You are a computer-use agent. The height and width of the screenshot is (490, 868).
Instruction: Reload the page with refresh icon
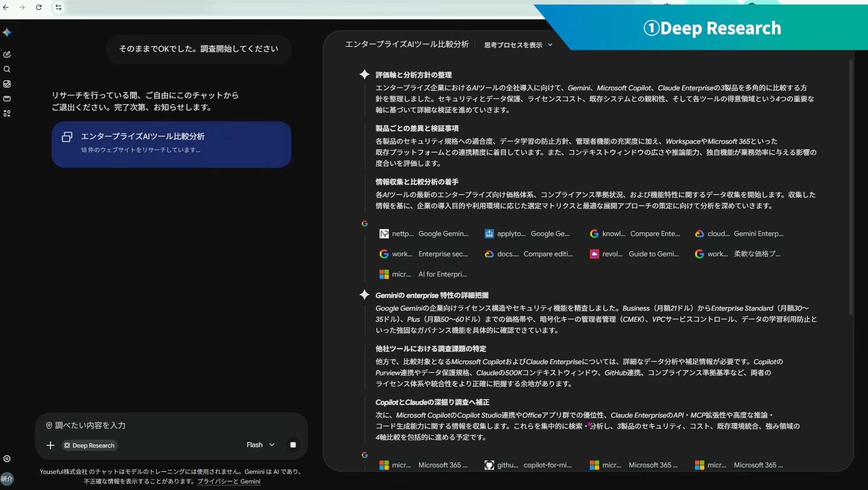click(39, 7)
